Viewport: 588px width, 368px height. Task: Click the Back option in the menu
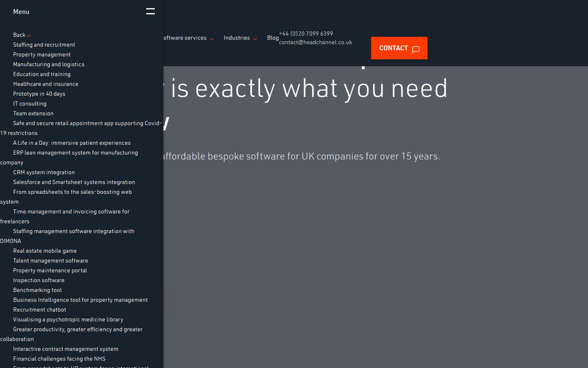tap(20, 35)
